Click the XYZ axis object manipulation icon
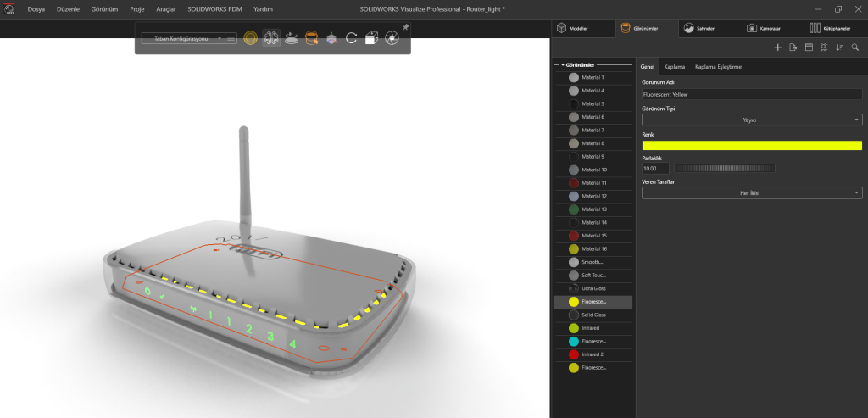Screen dimensions: 868x418 point(331,38)
